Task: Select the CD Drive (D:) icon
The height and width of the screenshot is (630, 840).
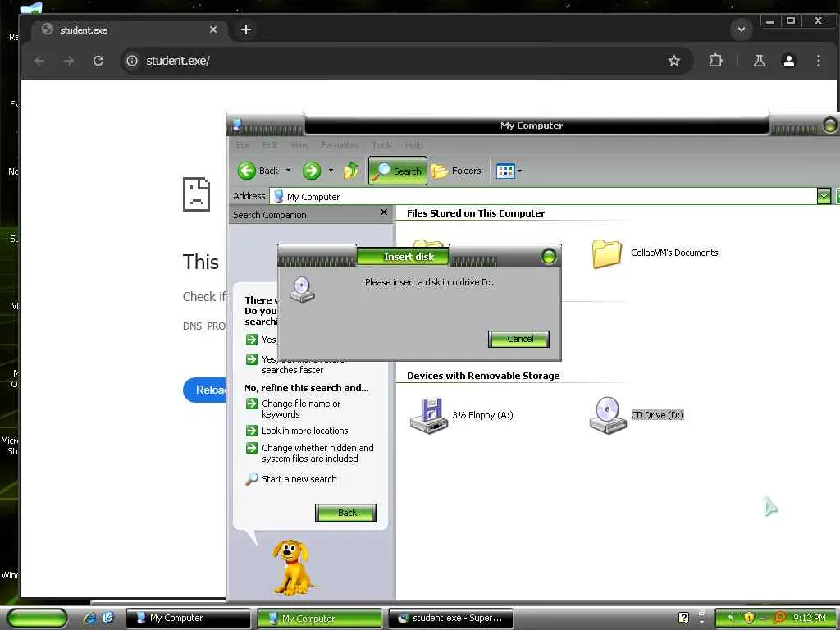Action: (608, 416)
